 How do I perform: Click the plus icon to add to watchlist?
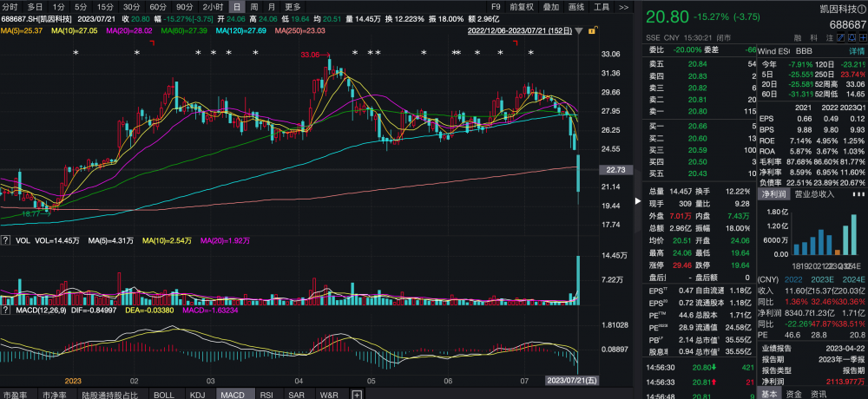[861, 39]
